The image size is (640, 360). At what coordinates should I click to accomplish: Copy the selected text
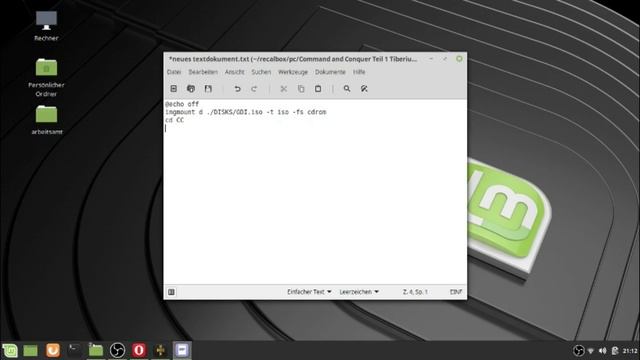point(301,89)
